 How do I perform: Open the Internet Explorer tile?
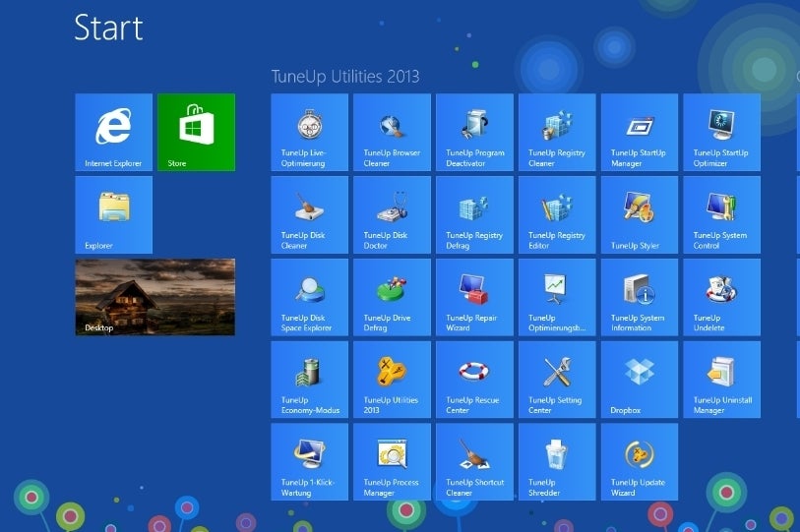114,132
